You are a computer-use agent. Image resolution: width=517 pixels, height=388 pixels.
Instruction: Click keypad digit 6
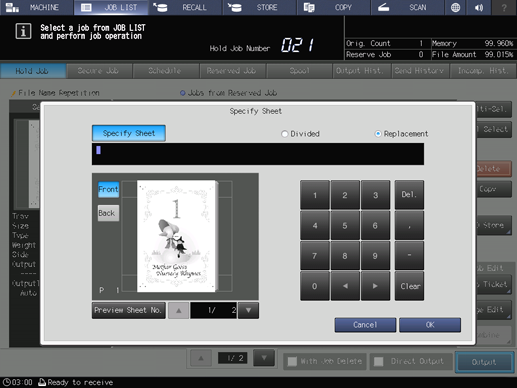click(x=375, y=225)
